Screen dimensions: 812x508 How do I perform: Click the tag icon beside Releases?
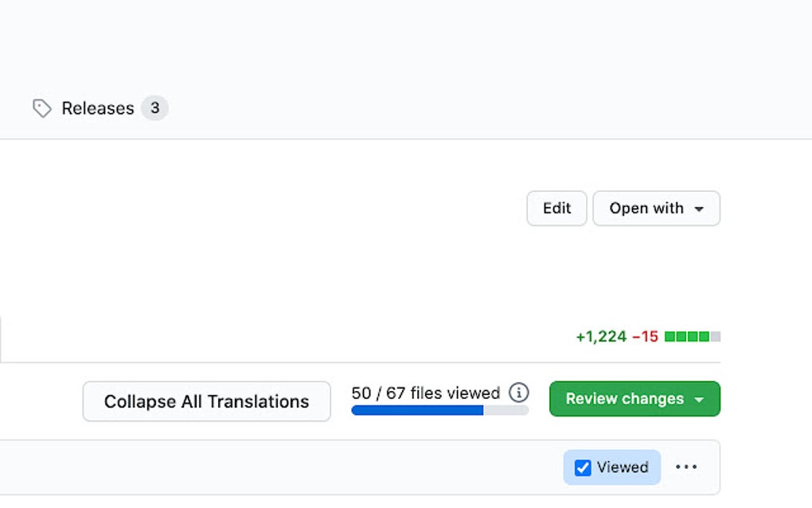coord(41,108)
